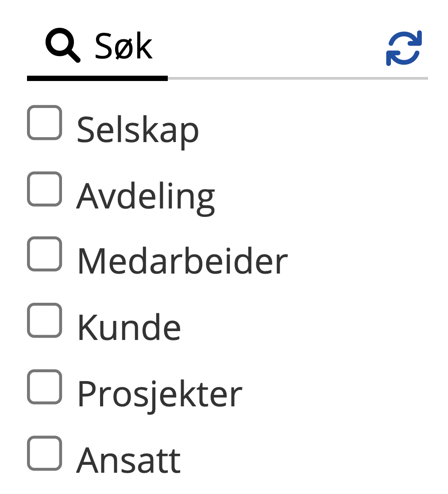The height and width of the screenshot is (494, 448).
Task: Click the empty space between Søk and refresh
Action: [x=266, y=46]
